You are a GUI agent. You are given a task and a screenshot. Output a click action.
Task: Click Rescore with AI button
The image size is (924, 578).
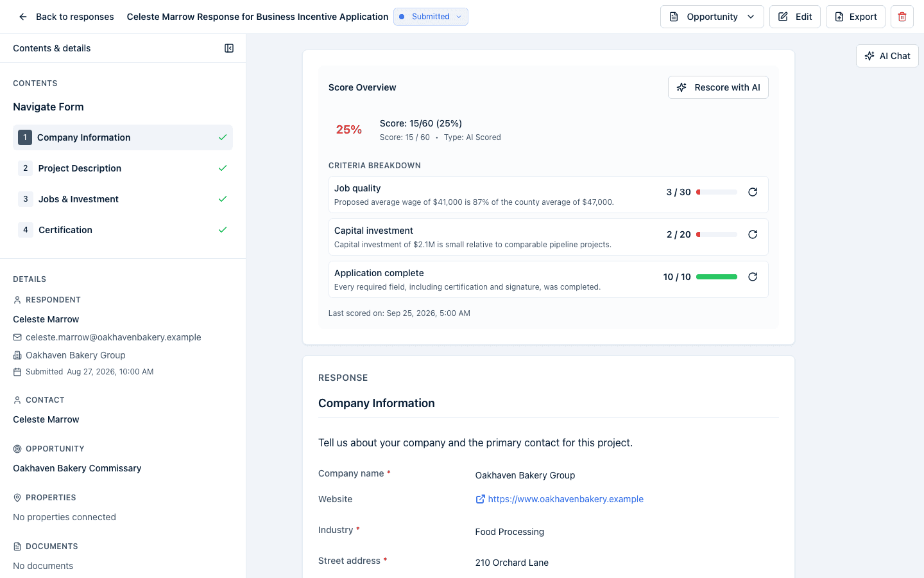pos(718,87)
